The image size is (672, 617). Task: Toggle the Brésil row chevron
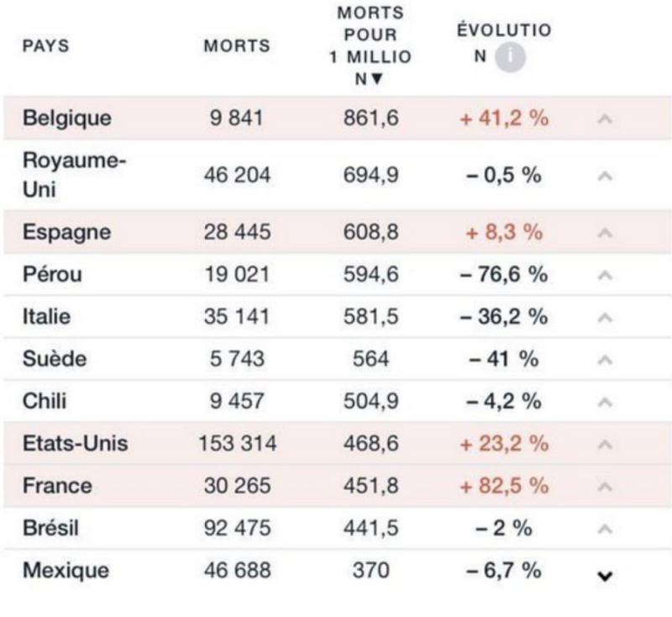coord(604,529)
